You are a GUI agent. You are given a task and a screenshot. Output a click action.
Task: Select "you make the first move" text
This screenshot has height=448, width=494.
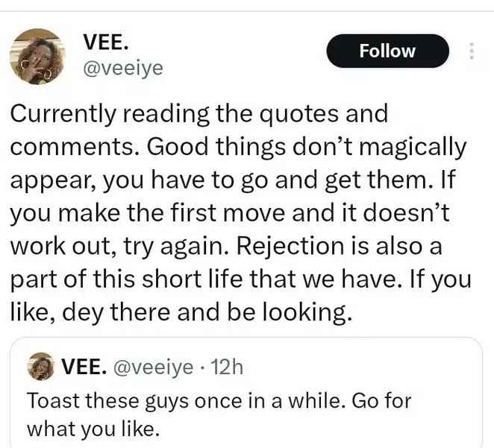tap(148, 212)
